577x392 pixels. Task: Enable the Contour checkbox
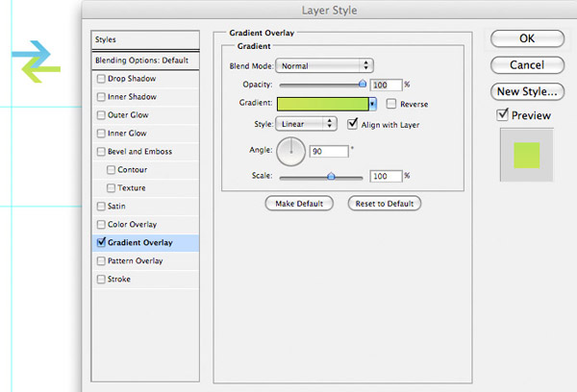(x=111, y=169)
